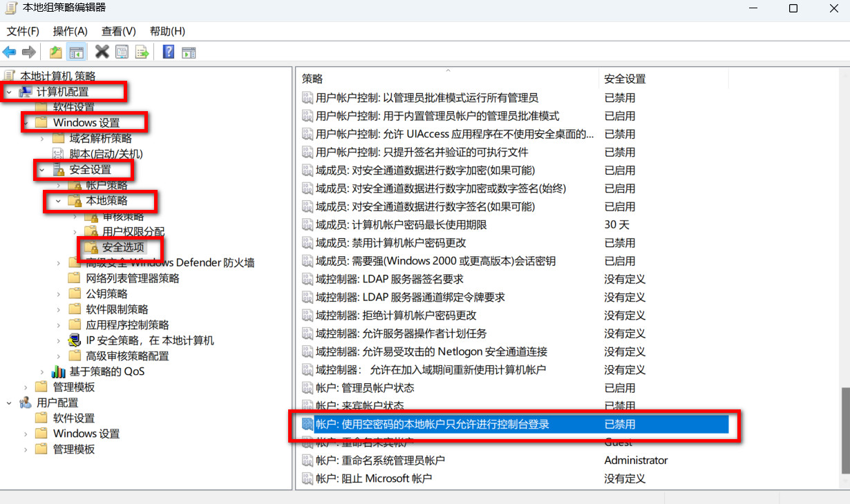This screenshot has height=504, width=850.
Task: Select policy 域控制器: 拒绝计算机帐户密码更改
Action: point(396,316)
